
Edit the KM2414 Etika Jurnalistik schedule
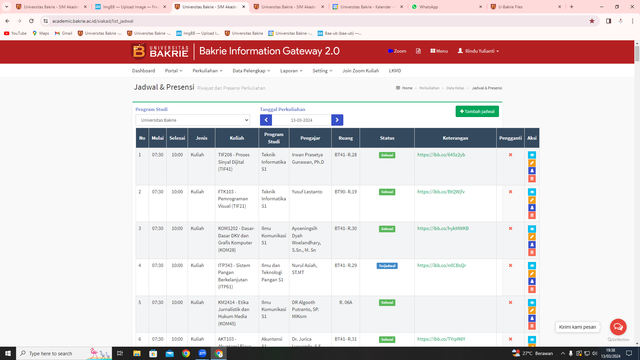click(531, 310)
